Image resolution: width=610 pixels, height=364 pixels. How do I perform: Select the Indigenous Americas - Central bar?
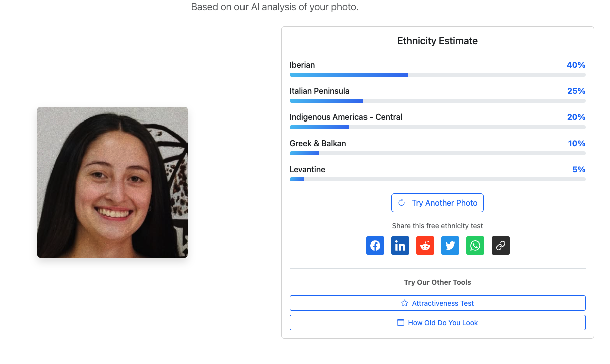pyautogui.click(x=437, y=127)
